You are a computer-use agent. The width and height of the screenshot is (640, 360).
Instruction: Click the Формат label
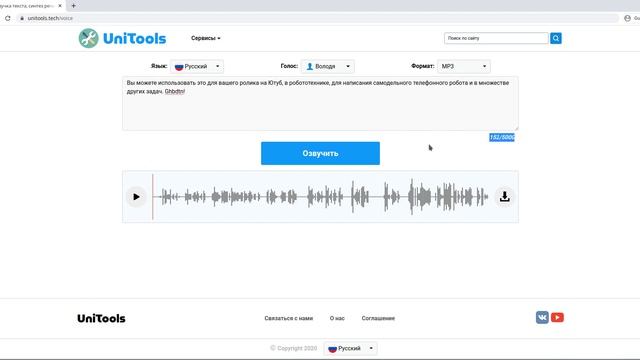pyautogui.click(x=422, y=66)
